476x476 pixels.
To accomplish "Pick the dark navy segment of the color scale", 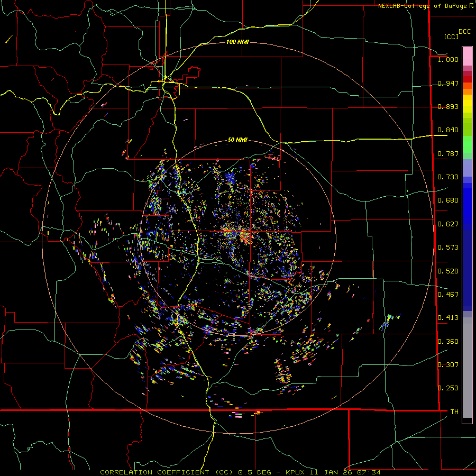I will coord(467,268).
